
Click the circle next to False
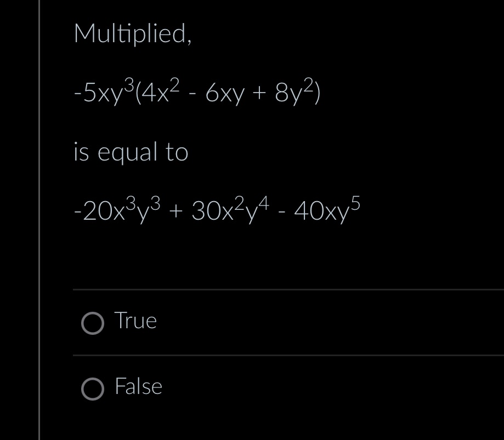(93, 389)
